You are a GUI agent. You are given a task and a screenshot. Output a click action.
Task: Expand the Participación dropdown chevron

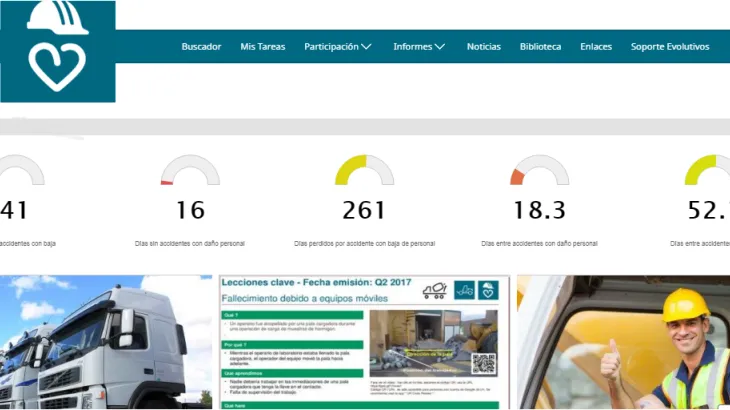(x=366, y=47)
